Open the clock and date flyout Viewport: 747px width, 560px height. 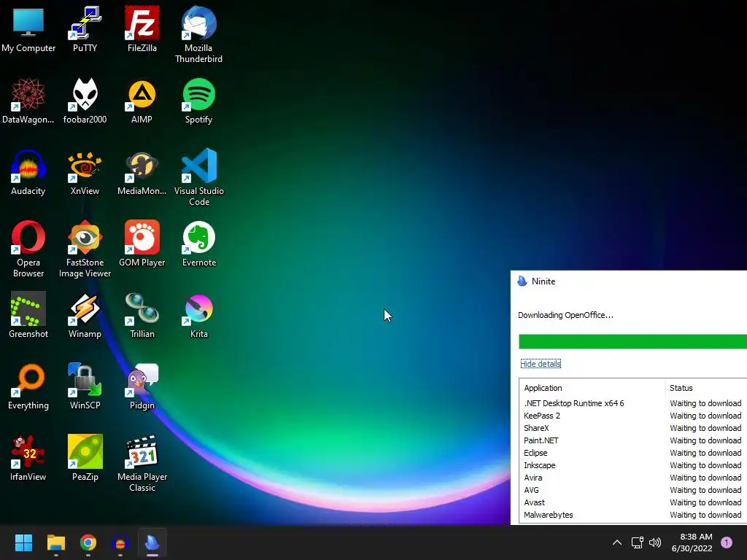[x=692, y=542]
